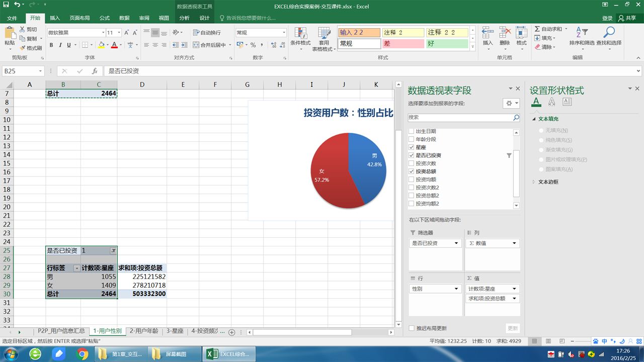
Task: Click the save icon in quick access toolbar
Action: click(6, 5)
